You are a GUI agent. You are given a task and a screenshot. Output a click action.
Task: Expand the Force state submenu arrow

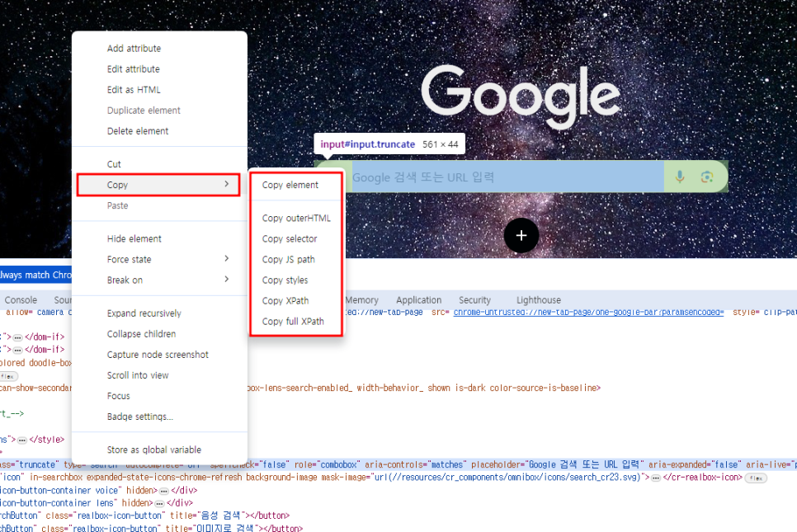pos(227,259)
